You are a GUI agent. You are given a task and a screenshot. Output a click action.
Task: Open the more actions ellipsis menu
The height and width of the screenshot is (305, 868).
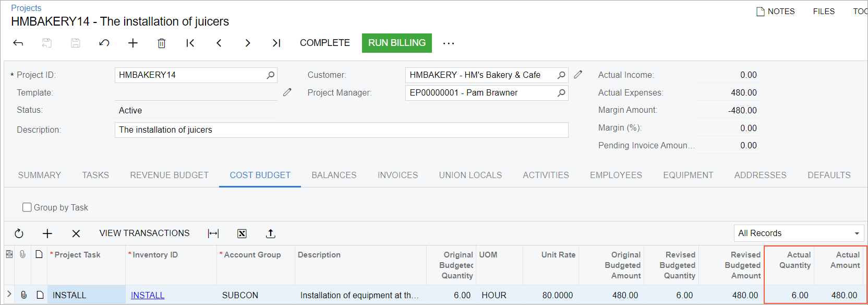[449, 43]
